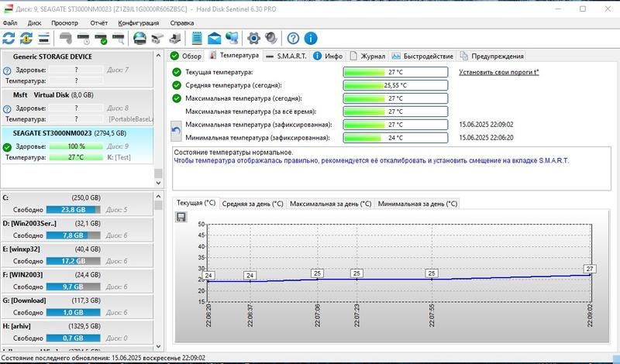Show the Максимальная за день (°C) graph

[x=331, y=204]
